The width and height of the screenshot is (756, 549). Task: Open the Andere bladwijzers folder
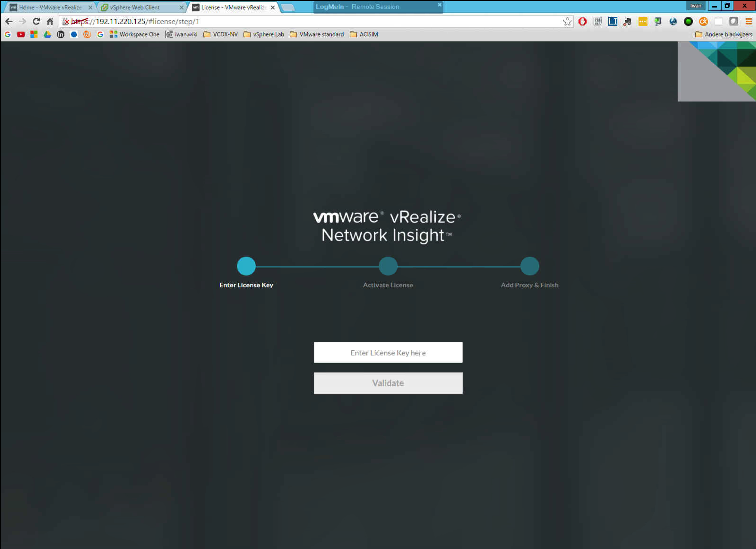click(723, 34)
